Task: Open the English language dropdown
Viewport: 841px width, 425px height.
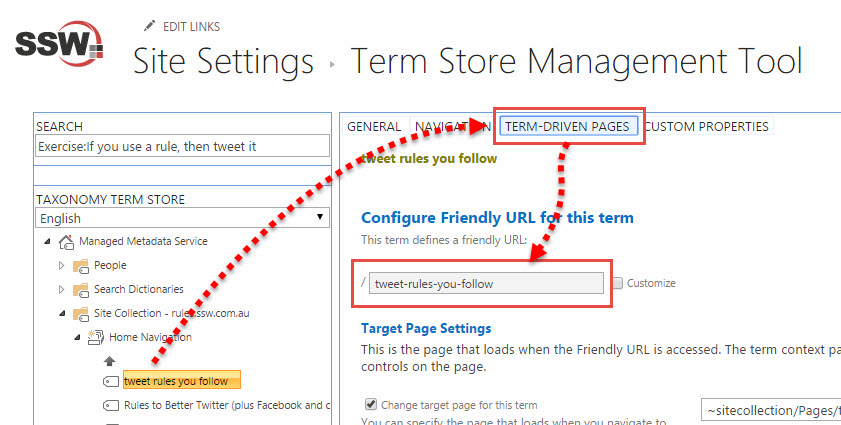Action: tap(182, 218)
